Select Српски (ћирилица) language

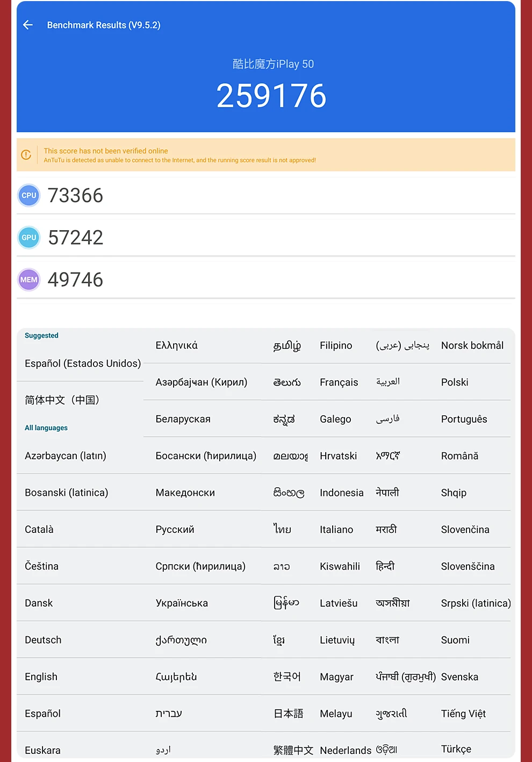(200, 566)
